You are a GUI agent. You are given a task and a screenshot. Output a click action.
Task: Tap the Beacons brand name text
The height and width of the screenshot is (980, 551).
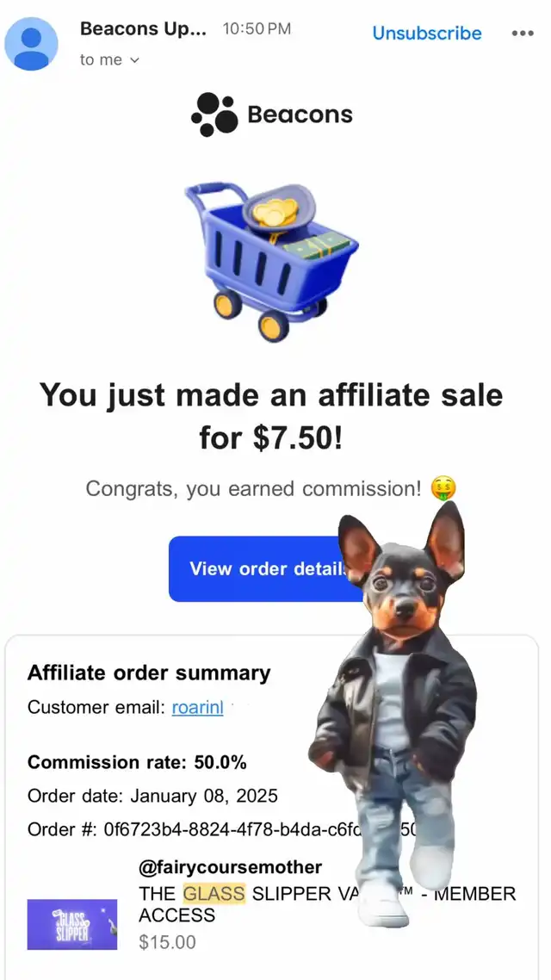[300, 115]
